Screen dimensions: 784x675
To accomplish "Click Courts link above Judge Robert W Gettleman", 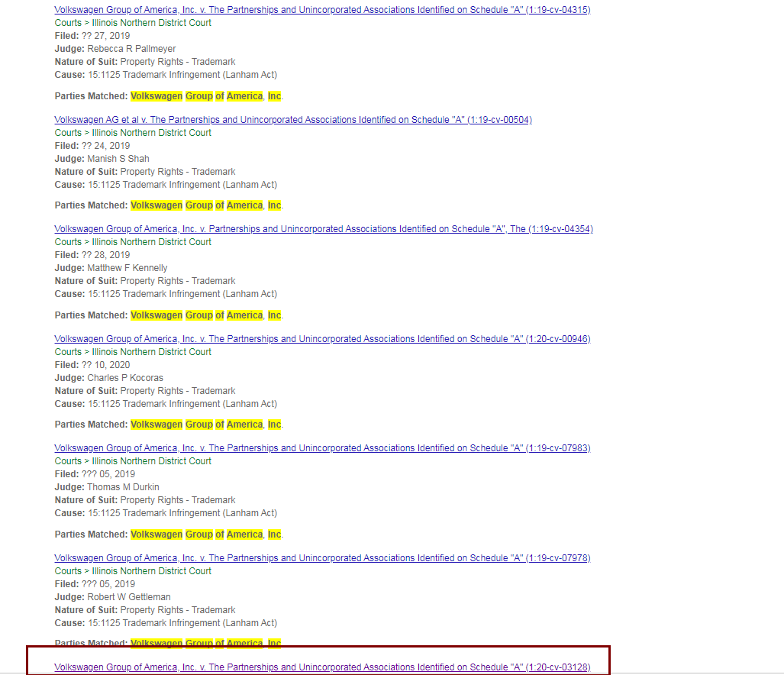I will 68,570.
